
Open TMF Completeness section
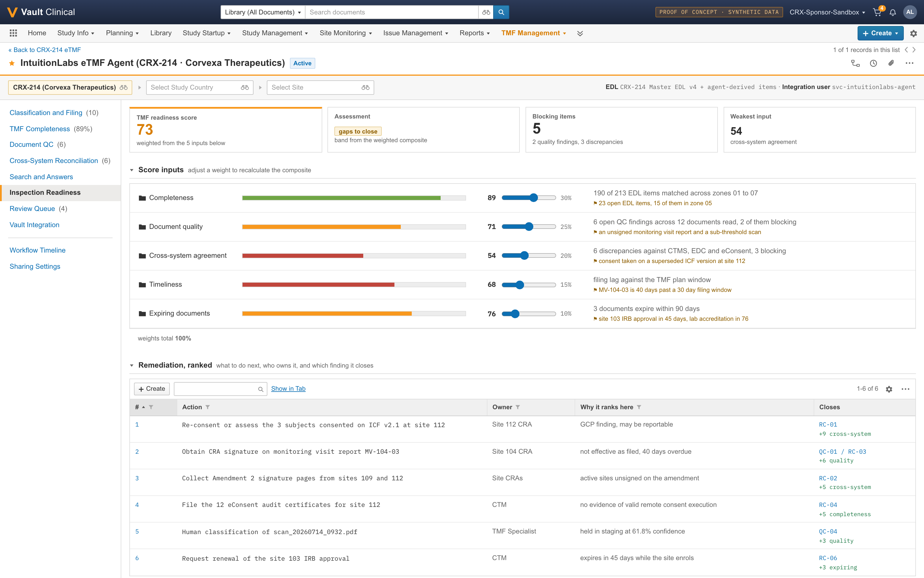(x=40, y=129)
